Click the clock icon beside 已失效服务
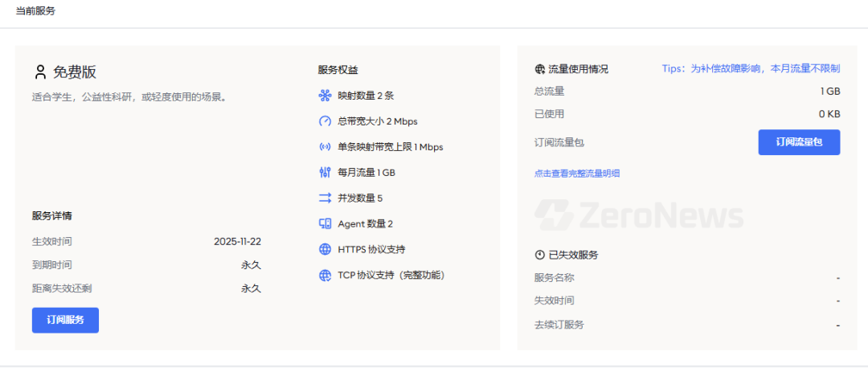 [x=540, y=255]
